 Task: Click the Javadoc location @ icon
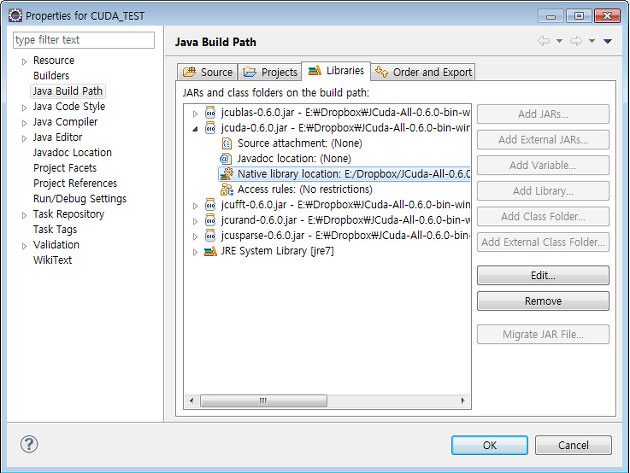pos(226,159)
